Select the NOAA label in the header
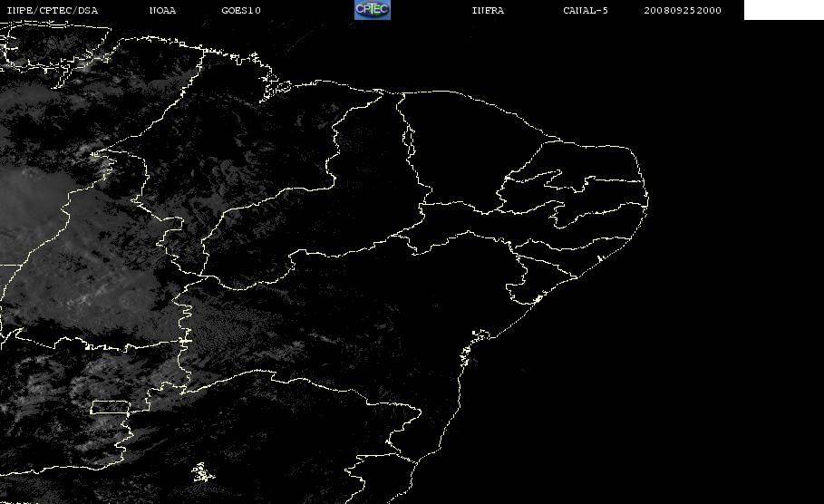The image size is (824, 504). 162,10
